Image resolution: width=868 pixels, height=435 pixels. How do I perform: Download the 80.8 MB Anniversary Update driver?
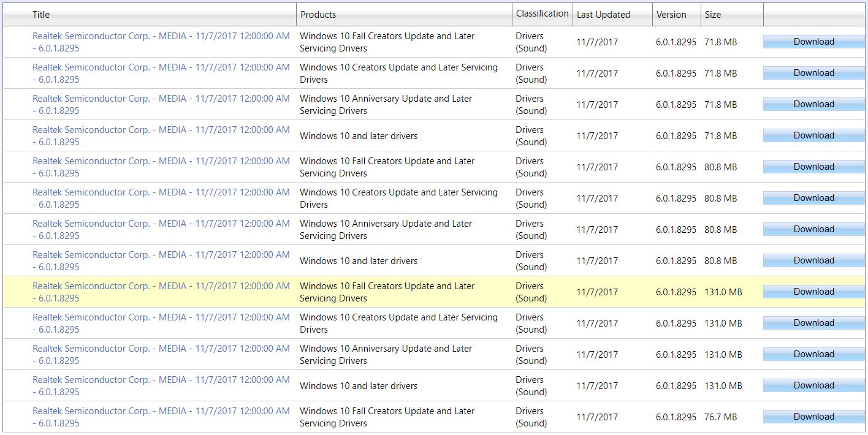pyautogui.click(x=813, y=229)
